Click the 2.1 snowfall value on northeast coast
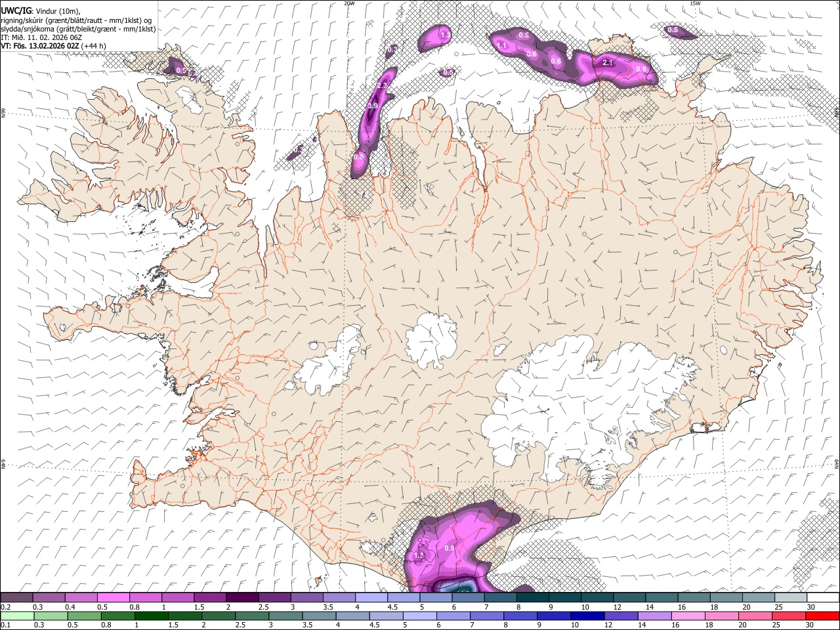The image size is (840, 630). click(607, 62)
